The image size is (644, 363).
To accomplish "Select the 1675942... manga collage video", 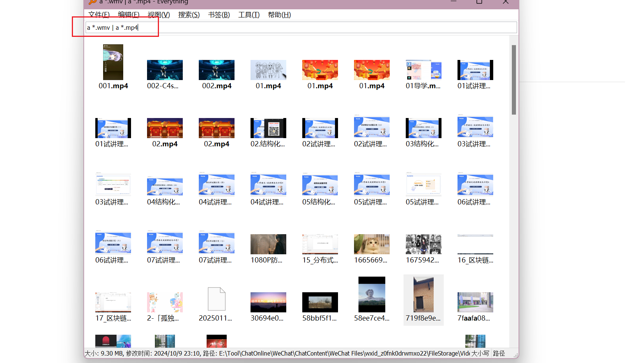I will tap(424, 249).
